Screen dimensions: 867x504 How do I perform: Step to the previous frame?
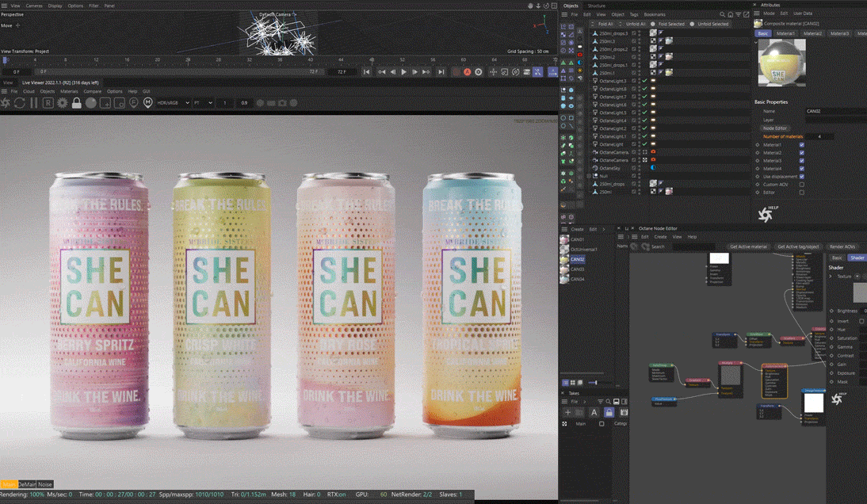[392, 72]
